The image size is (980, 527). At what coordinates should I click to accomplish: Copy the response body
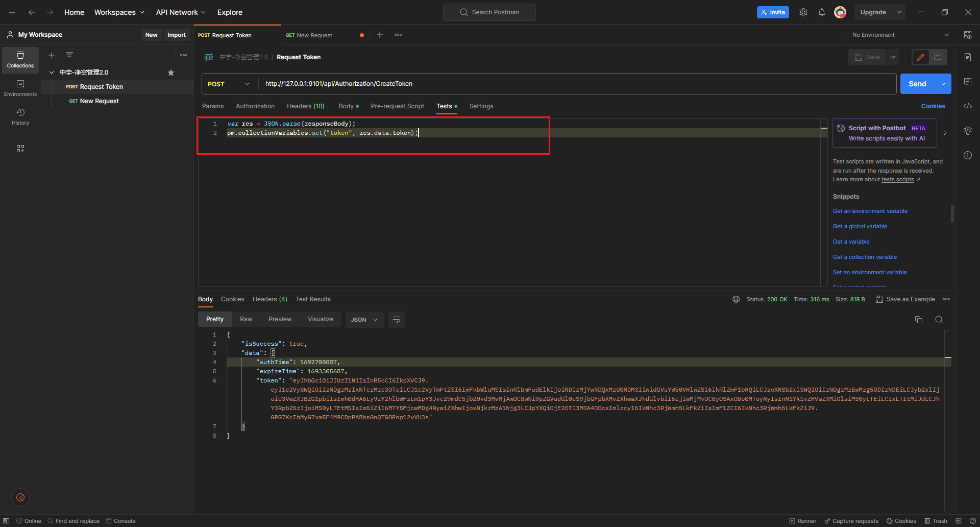[919, 320]
